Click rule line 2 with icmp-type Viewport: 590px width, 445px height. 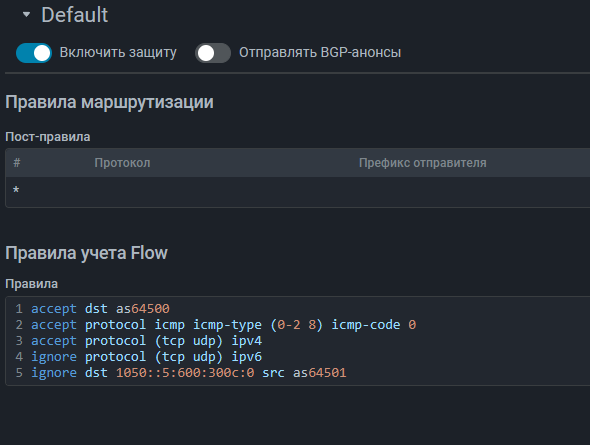(224, 325)
